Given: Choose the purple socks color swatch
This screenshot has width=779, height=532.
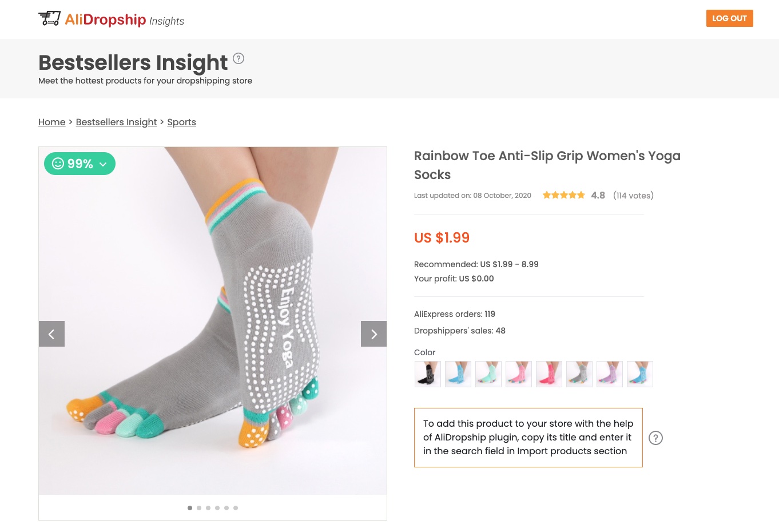Looking at the screenshot, I should pos(609,374).
